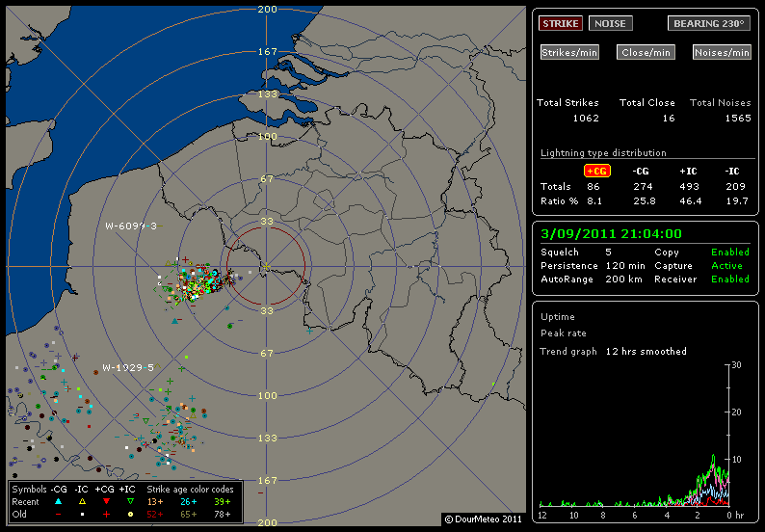Screen dimensions: 765x532
Task: Click the green +IC recent triangle legend symbol
Action: click(x=130, y=502)
